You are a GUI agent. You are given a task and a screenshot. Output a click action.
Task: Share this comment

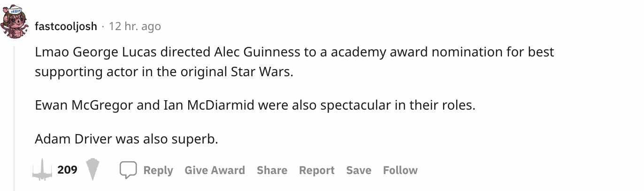click(272, 170)
